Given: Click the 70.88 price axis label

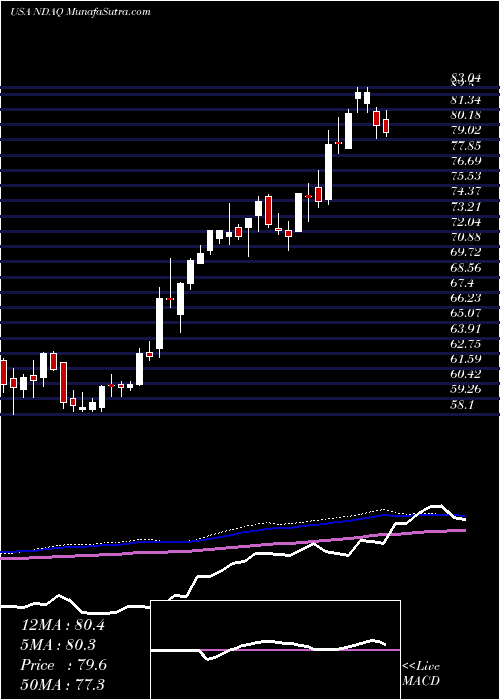Looking at the screenshot, I should pyautogui.click(x=465, y=237).
